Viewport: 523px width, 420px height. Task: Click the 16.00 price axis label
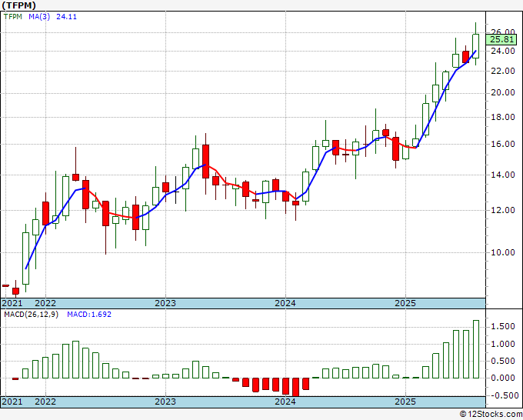tap(503, 144)
